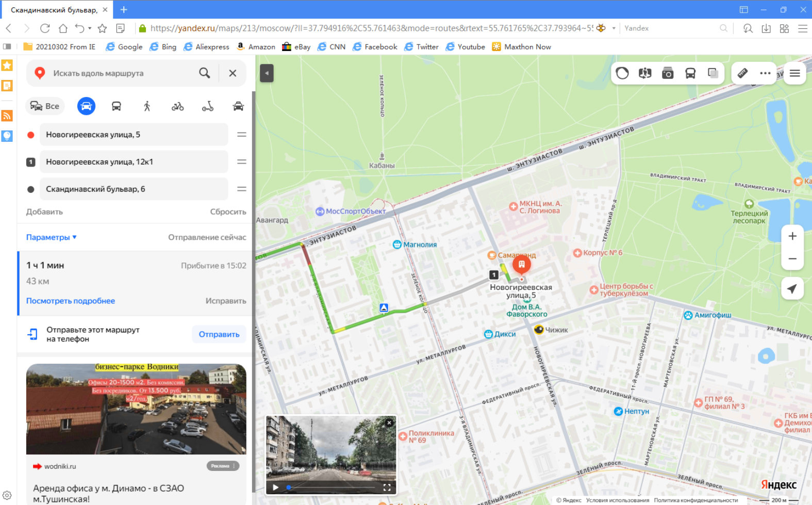Go to the browser home page

[63, 28]
